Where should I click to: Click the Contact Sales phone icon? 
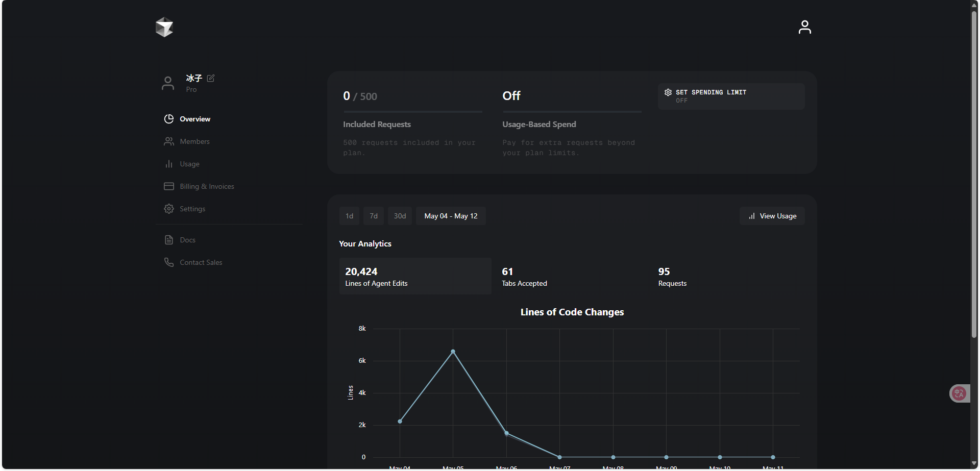[169, 262]
